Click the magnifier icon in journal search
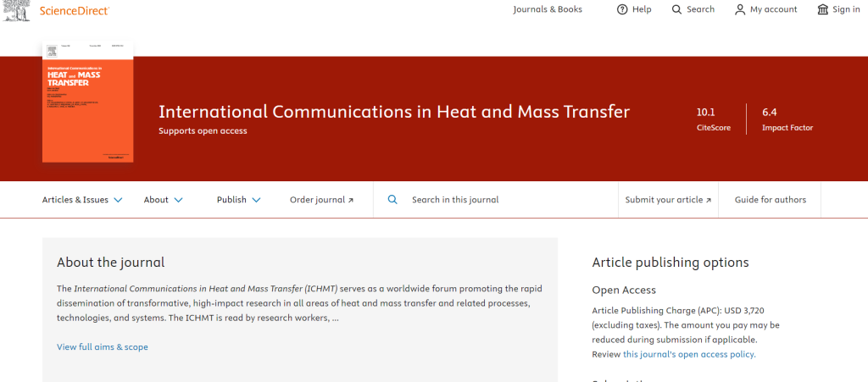 pos(392,200)
